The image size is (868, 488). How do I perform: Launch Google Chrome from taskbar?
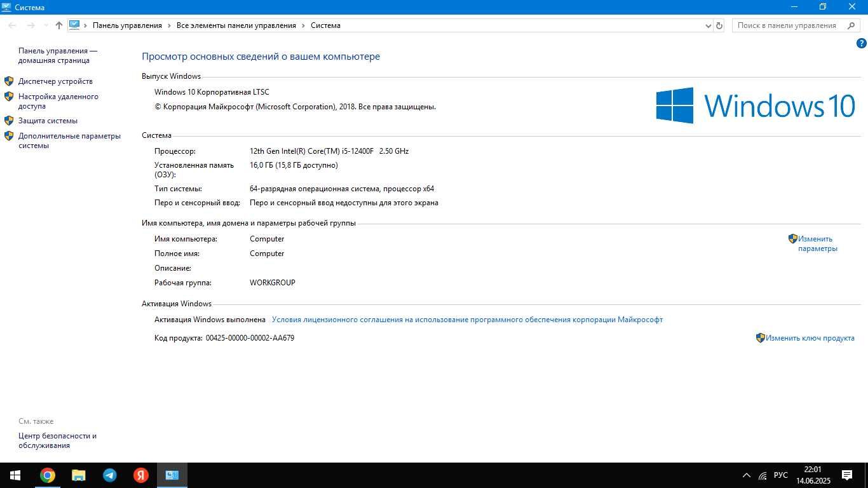[48, 475]
